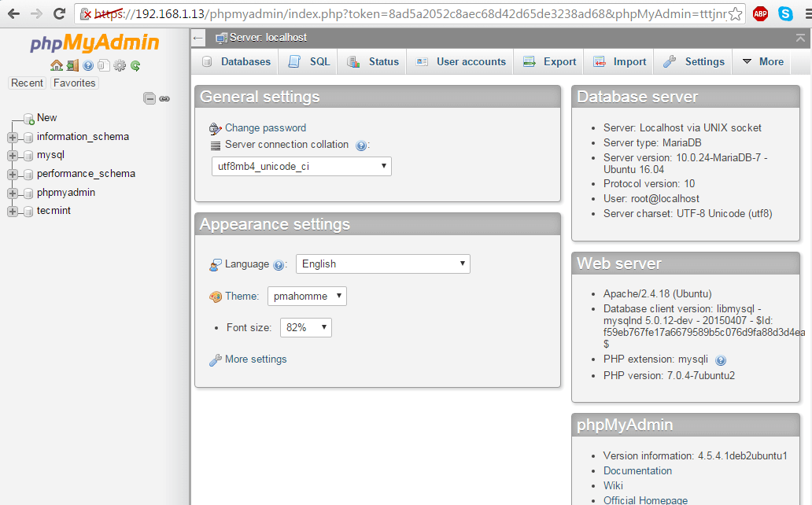Open the Font size dropdown showing 82%
Screen dimensions: 812x505
tap(305, 327)
